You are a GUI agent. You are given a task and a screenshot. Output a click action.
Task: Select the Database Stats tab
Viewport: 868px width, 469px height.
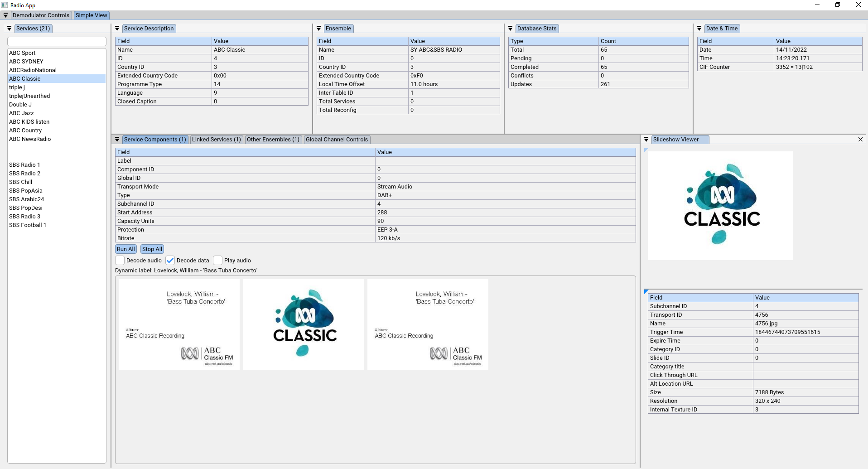click(537, 29)
